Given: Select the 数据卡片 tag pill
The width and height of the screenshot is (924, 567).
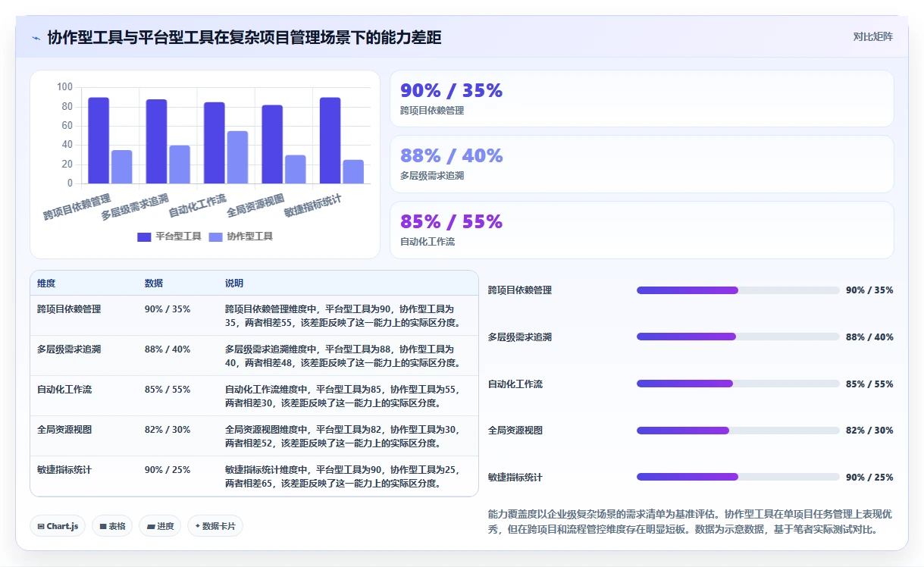Looking at the screenshot, I should click(215, 526).
